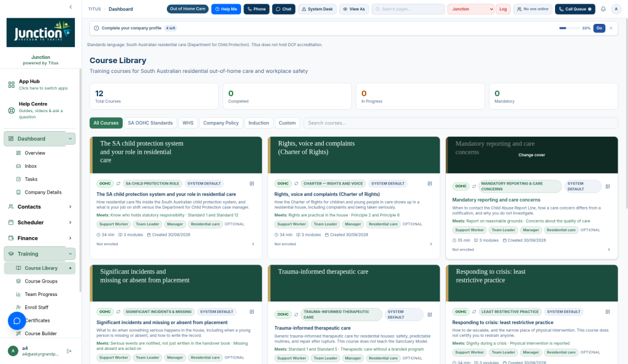
Task: Open the Junction company dropdown
Action: click(x=471, y=9)
